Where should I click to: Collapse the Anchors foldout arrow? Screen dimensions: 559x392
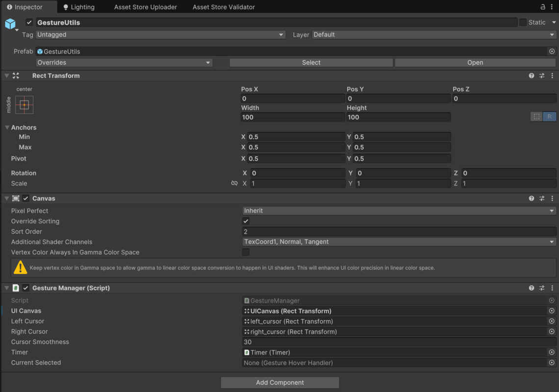point(7,127)
